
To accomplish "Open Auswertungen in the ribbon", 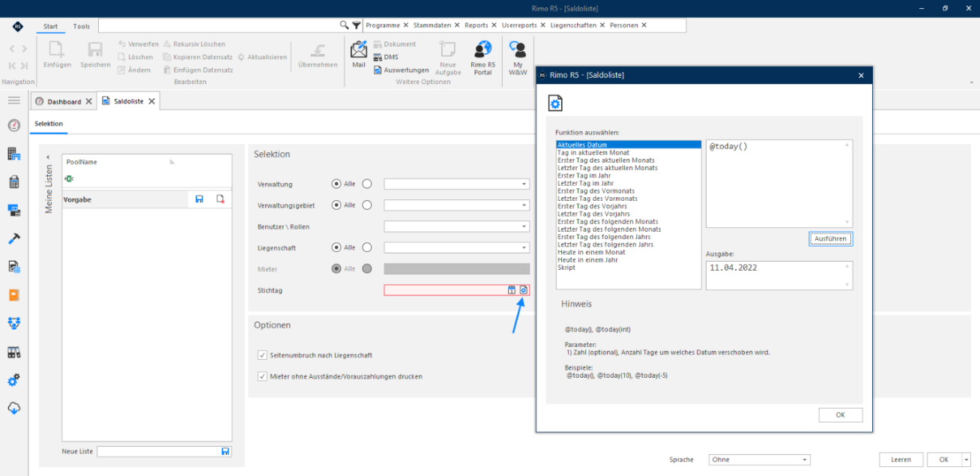I will (x=401, y=70).
